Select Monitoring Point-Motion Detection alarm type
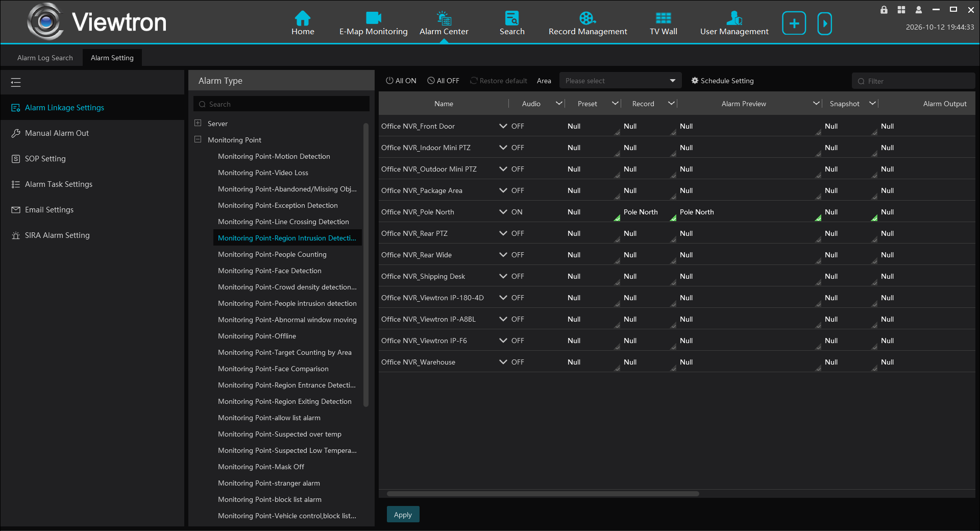 274,156
